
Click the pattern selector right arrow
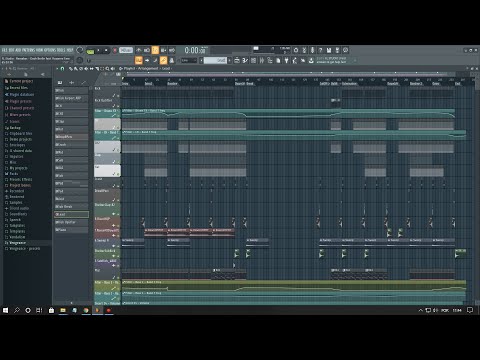coord(229,60)
